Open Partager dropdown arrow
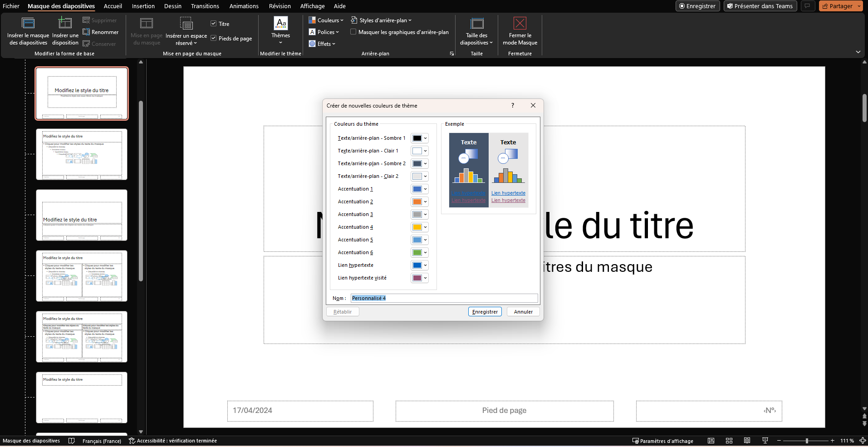The height and width of the screenshot is (447, 868). (859, 6)
